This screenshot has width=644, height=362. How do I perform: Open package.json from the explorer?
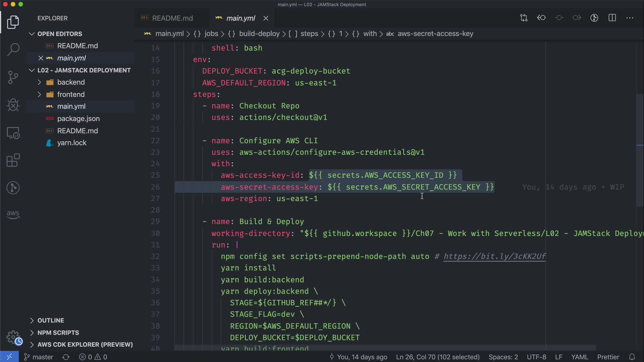click(x=78, y=119)
